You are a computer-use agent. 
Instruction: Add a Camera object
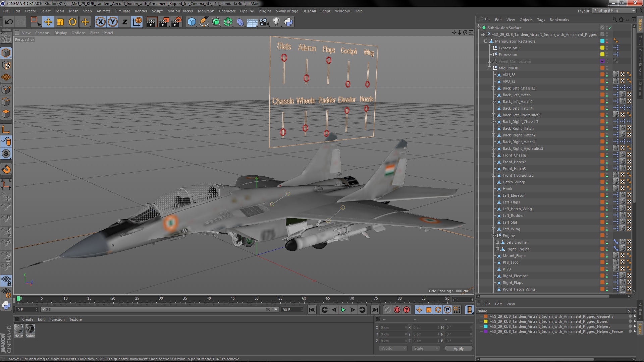(x=264, y=22)
